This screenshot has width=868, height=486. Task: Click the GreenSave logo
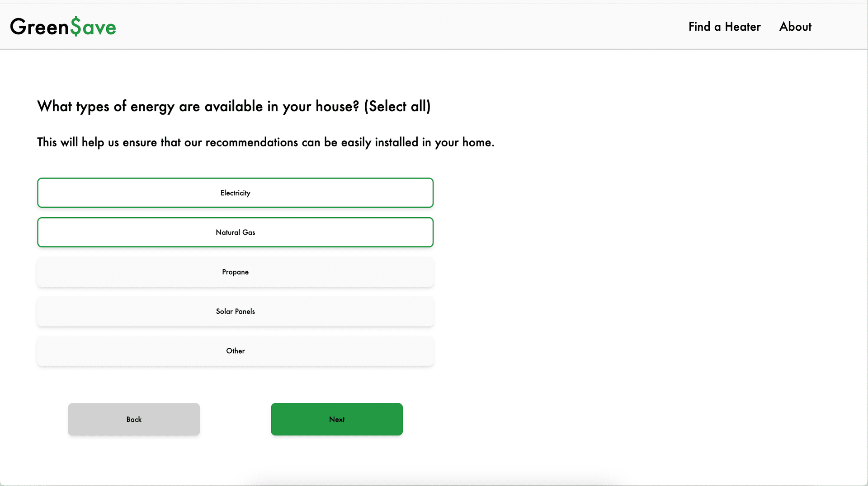[x=63, y=27]
